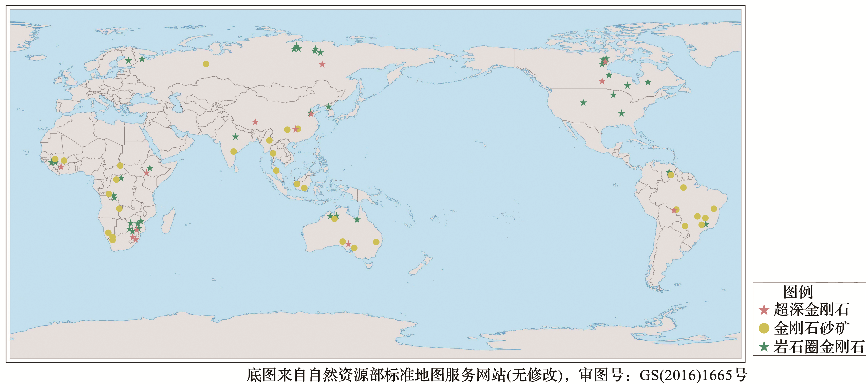868x384 pixels.
Task: Click the green star in central India
Action: [235, 137]
